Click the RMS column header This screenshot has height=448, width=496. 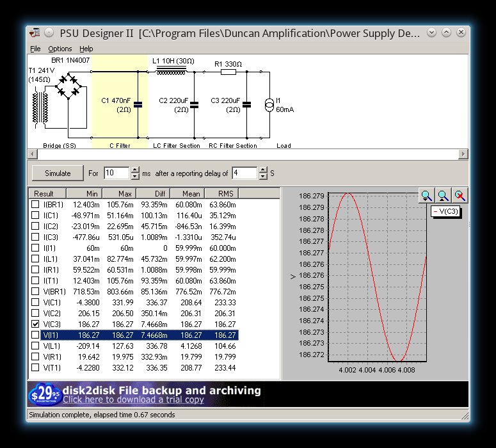(221, 193)
